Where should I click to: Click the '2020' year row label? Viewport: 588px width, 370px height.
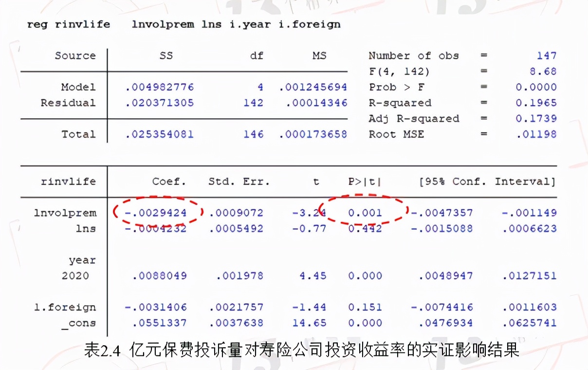[75, 276]
